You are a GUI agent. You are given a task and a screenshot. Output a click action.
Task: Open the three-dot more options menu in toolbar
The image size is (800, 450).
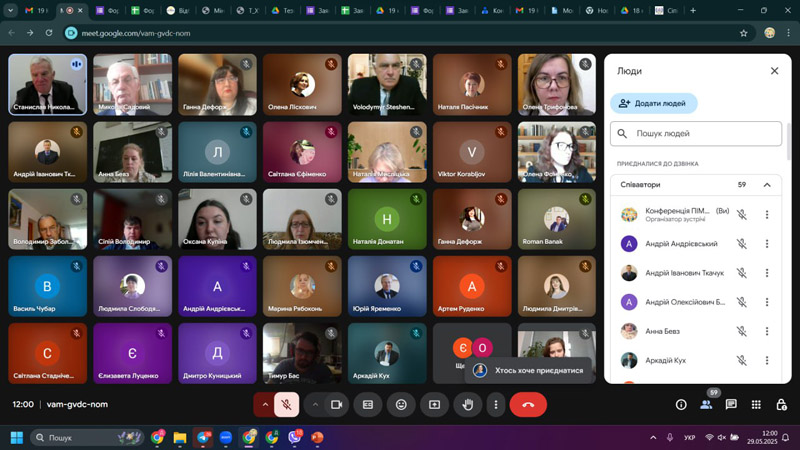pyautogui.click(x=495, y=404)
